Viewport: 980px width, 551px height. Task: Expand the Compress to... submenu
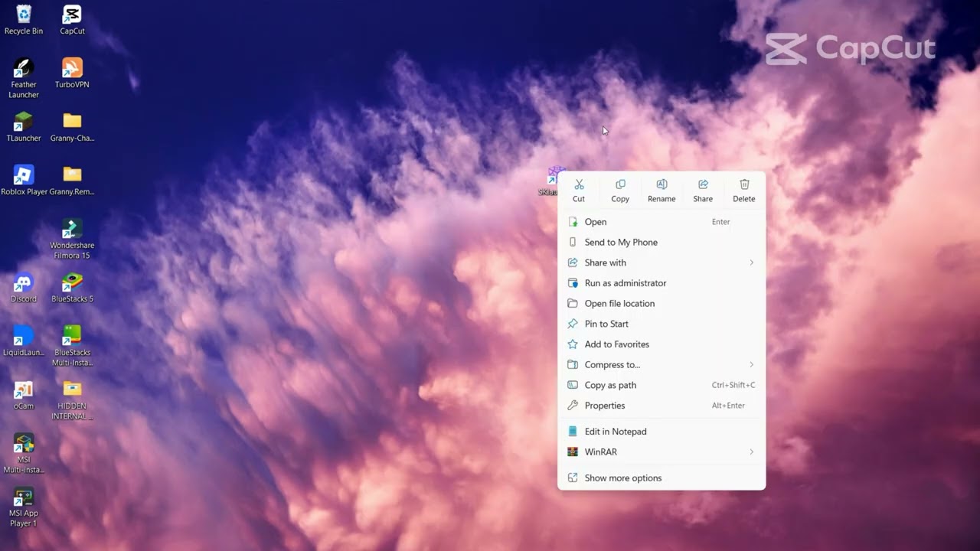661,364
